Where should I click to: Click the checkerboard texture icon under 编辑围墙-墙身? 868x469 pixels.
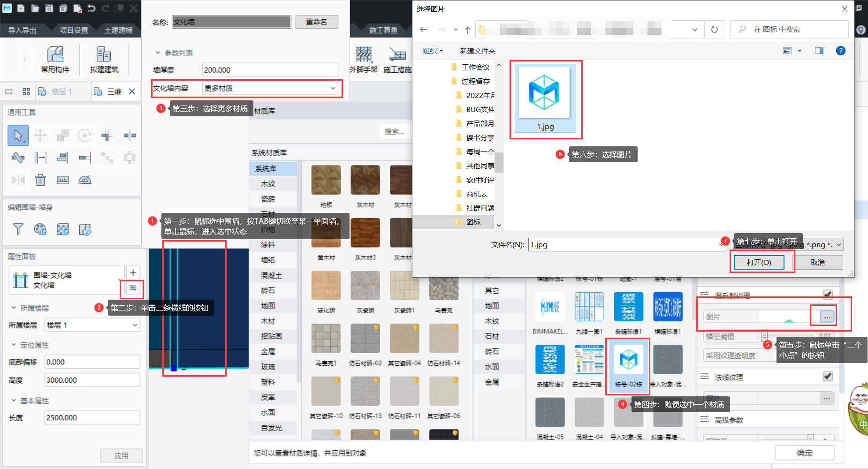coord(62,229)
